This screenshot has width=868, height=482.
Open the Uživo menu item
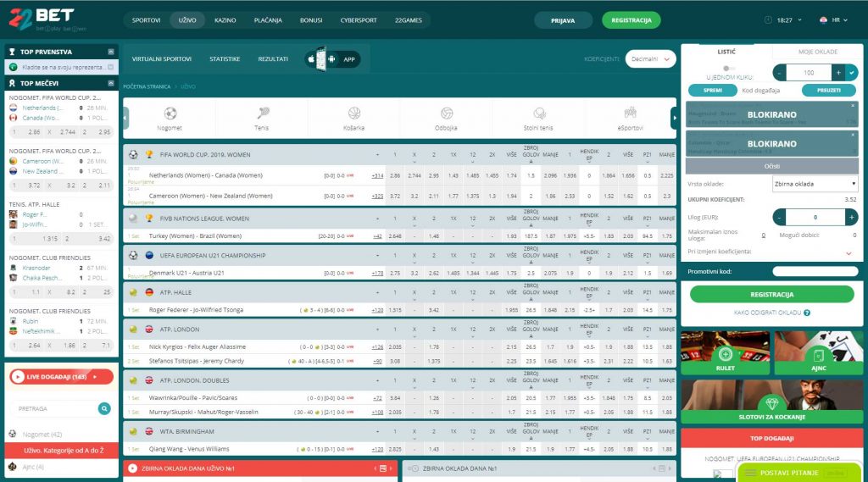point(187,20)
